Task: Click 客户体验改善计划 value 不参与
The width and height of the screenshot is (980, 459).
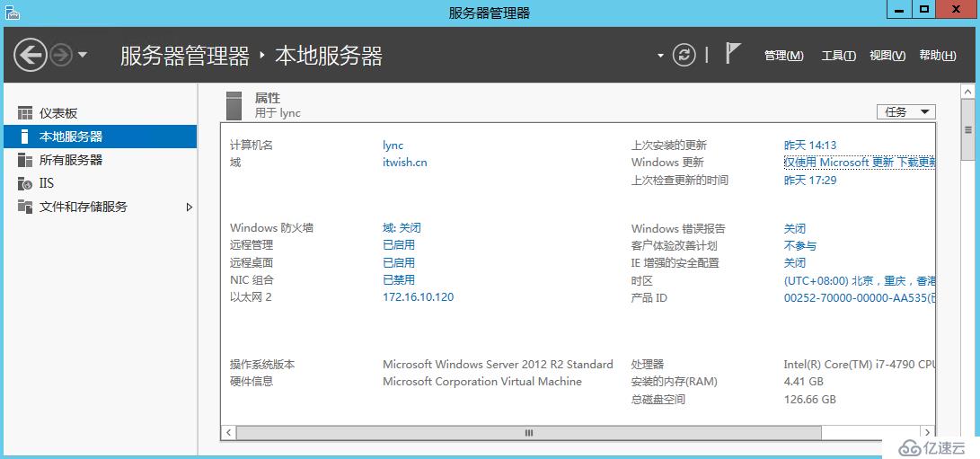Action: click(800, 246)
